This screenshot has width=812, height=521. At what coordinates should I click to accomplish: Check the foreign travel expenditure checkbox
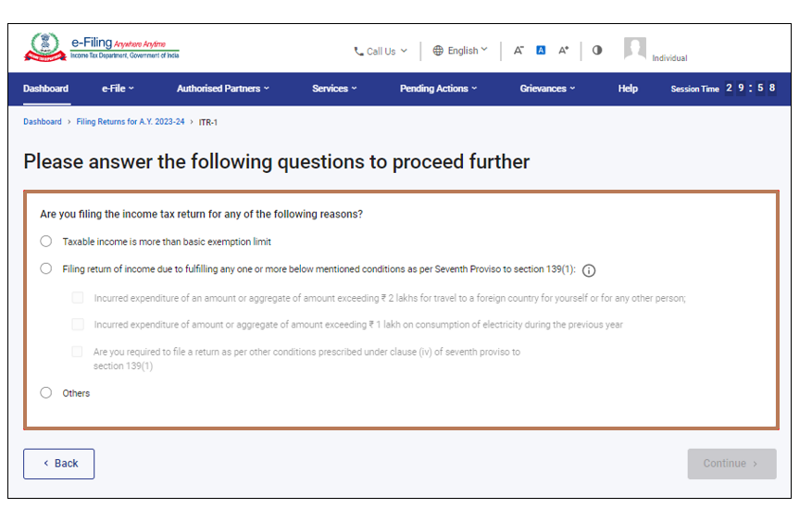click(x=78, y=298)
